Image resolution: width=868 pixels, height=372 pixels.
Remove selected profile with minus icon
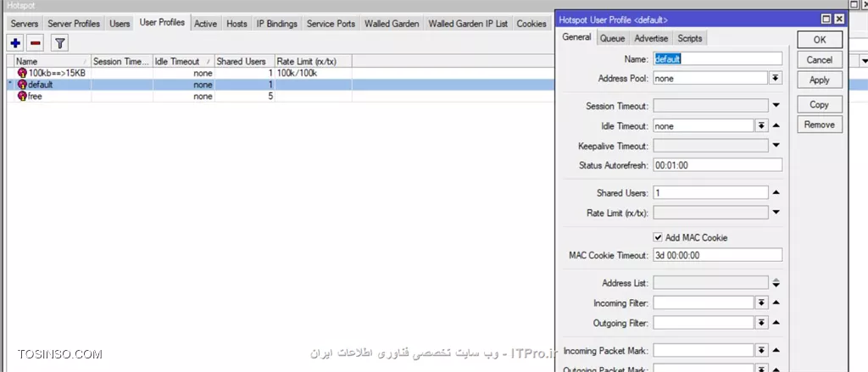pyautogui.click(x=36, y=42)
